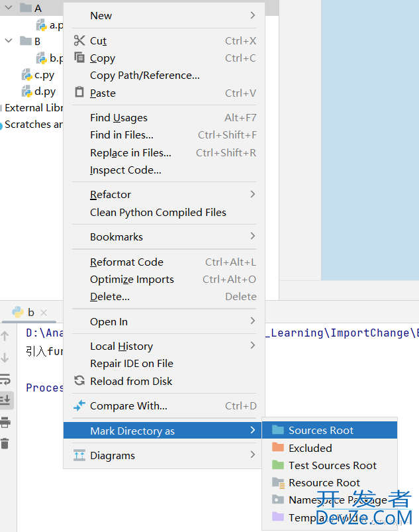Viewport: 419px width, 532px height.
Task: Select Clean Python Compiled Files
Action: click(164, 213)
